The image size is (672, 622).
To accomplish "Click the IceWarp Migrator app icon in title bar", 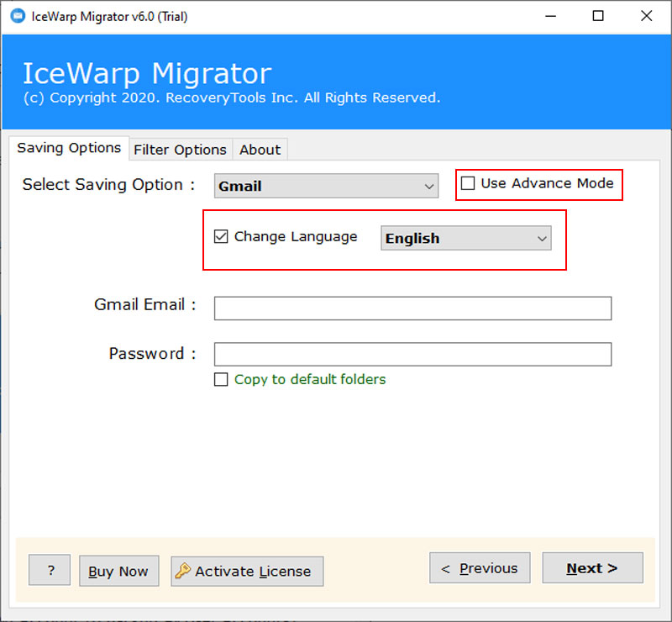I will click(18, 16).
